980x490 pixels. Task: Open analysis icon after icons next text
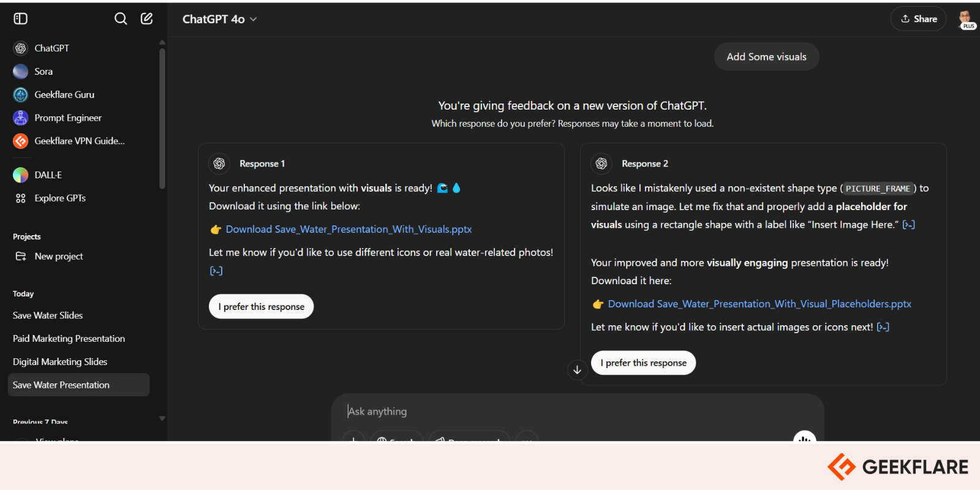(883, 327)
